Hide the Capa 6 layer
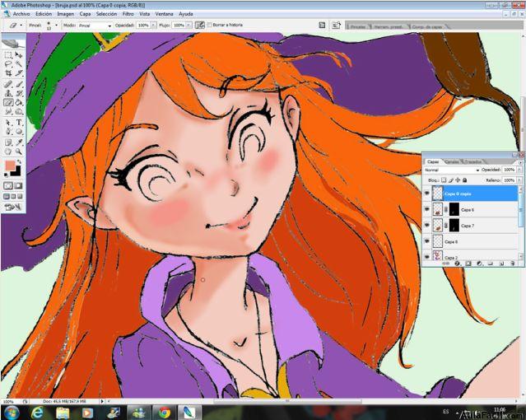Screen dimensions: 526x420 426,209
